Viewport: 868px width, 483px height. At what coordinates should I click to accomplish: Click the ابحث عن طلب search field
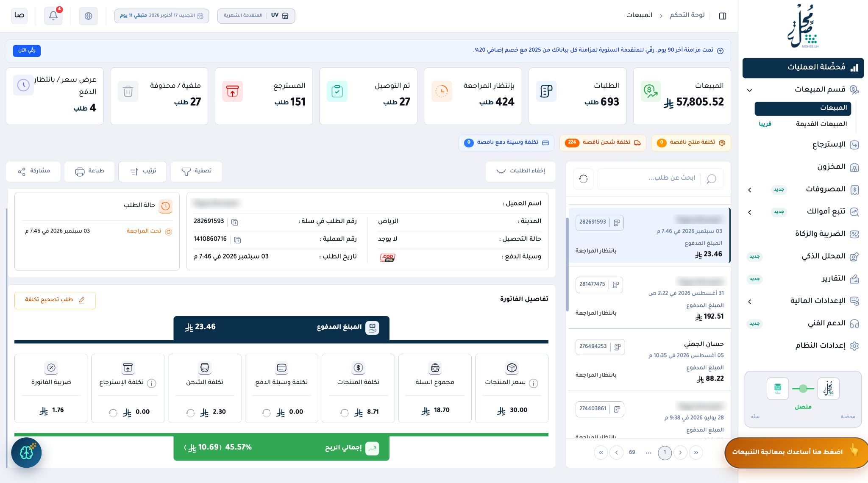tap(660, 179)
